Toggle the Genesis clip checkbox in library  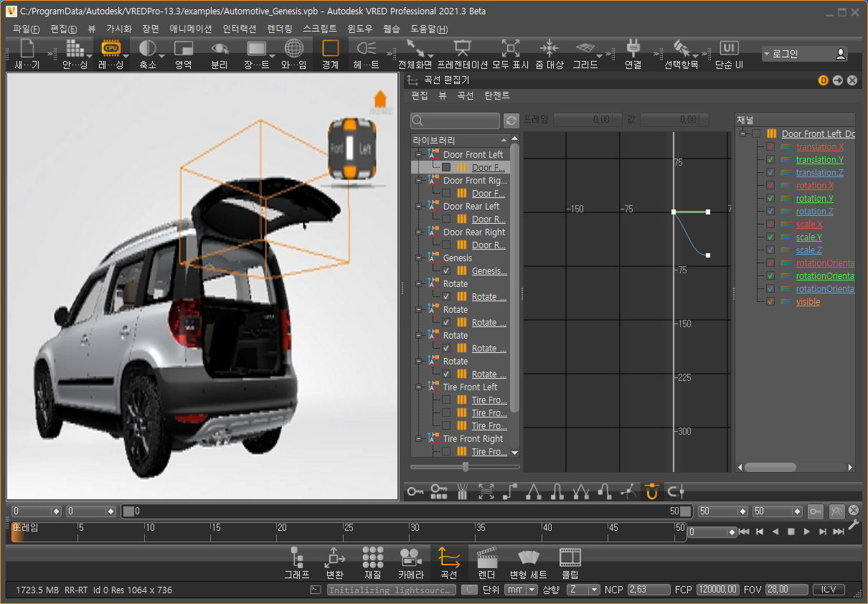446,271
